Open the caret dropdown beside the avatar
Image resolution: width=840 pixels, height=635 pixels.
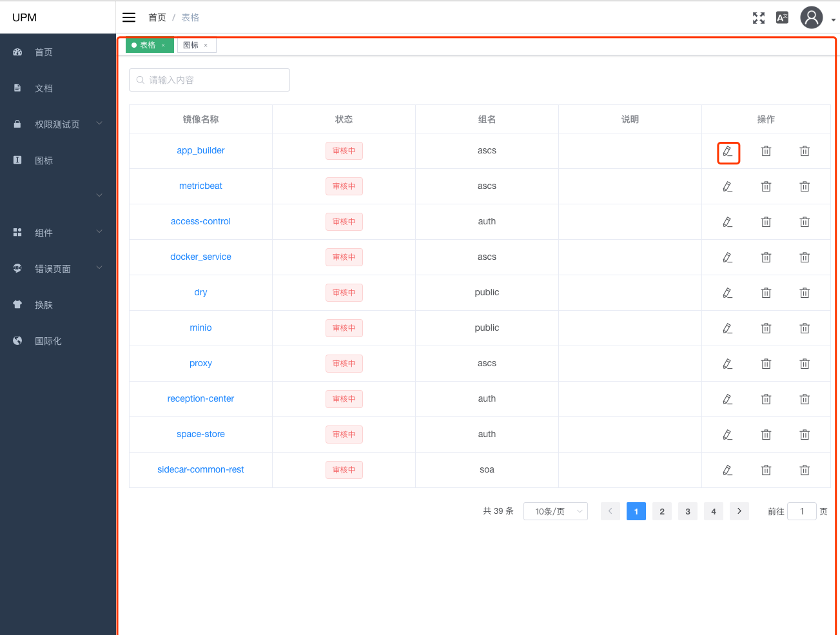click(x=833, y=20)
